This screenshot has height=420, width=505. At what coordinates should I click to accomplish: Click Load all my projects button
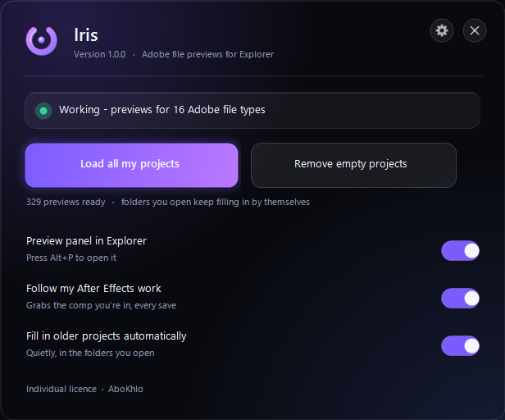coord(131,165)
